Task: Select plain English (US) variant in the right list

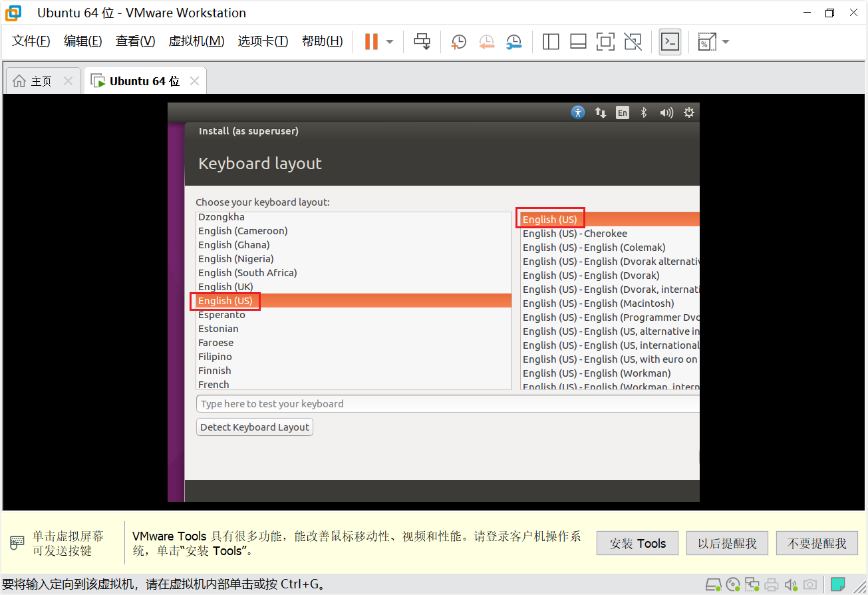Action: [610, 220]
